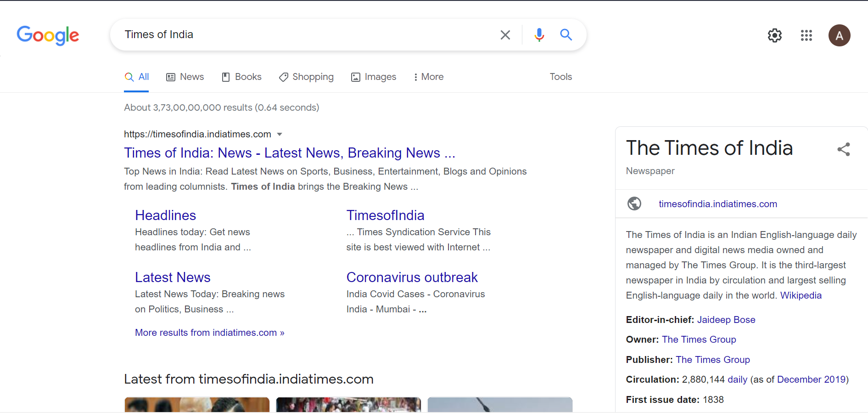The width and height of the screenshot is (868, 413).
Task: Expand the dropdown arrow next to timesofindia URL
Action: [280, 135]
